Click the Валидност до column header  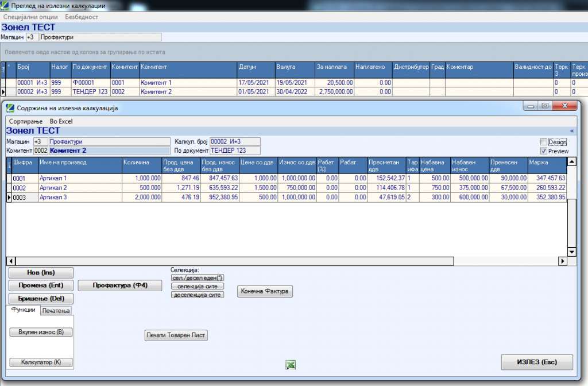(533, 70)
